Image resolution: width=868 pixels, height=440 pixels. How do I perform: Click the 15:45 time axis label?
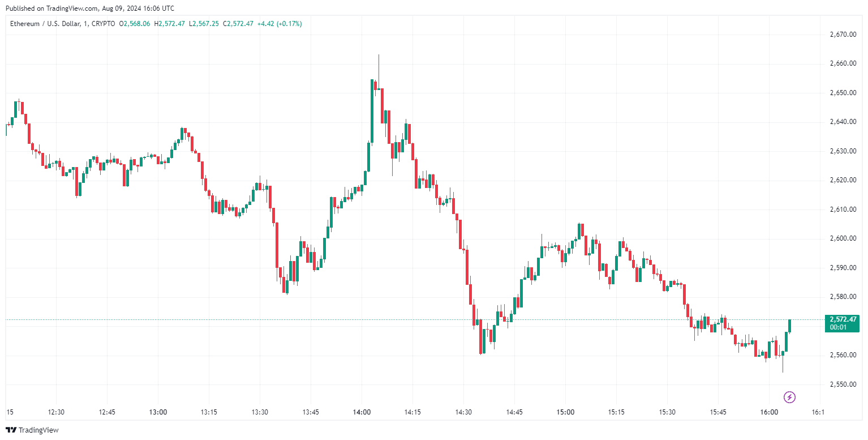pos(718,412)
